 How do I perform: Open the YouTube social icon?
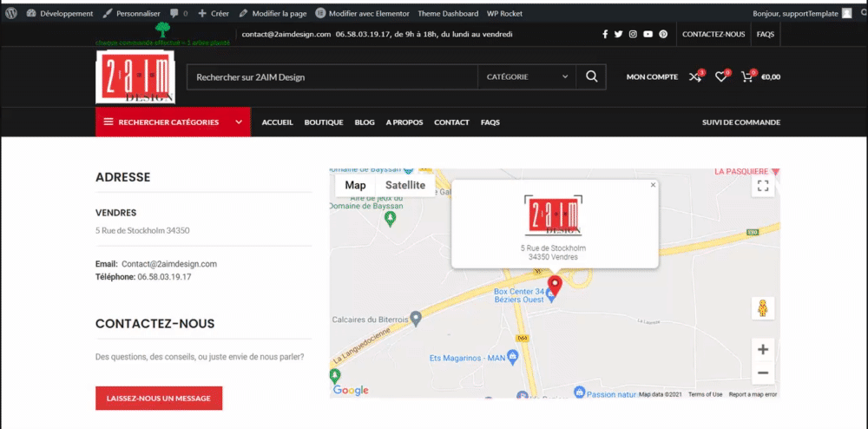click(648, 35)
